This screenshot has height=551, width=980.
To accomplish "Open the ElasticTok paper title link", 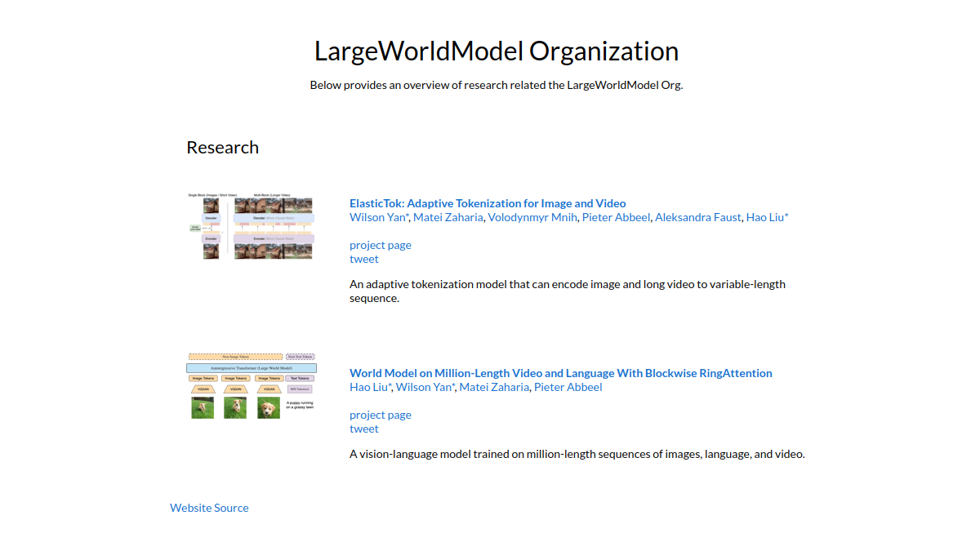I will (x=488, y=203).
